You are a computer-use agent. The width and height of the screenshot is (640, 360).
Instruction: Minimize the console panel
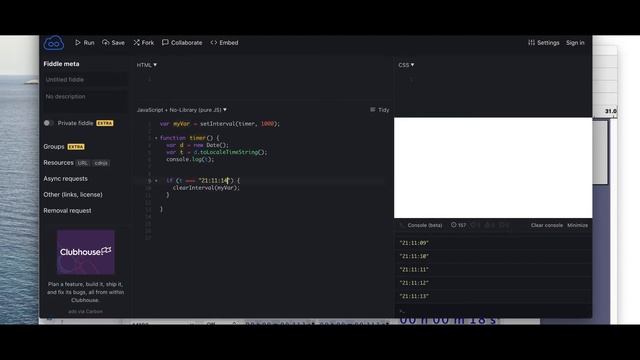click(578, 225)
